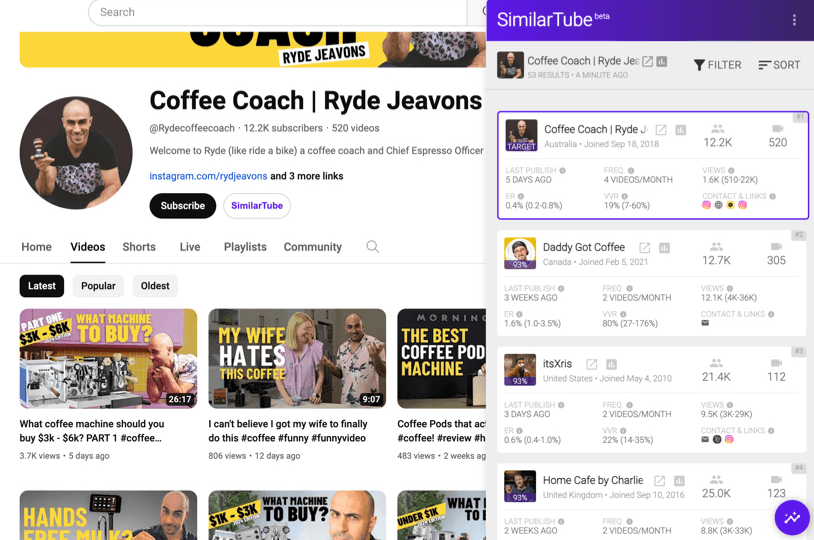This screenshot has height=540, width=814.
Task: Show VIEWS info icon in Coffee Coach card
Action: coord(731,170)
